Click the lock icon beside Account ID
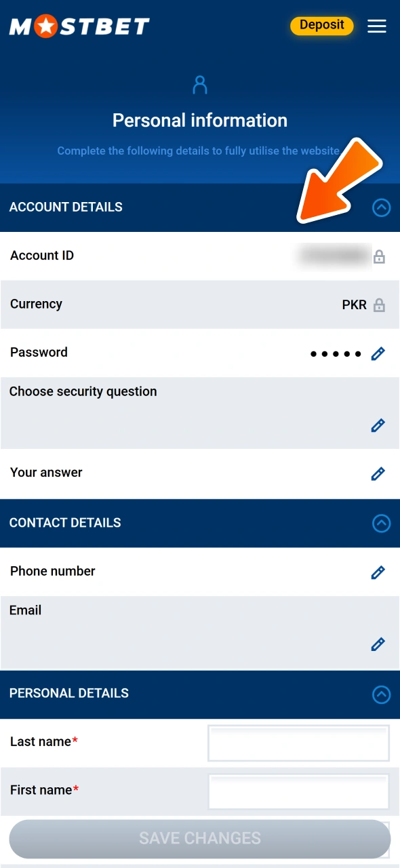 click(379, 256)
